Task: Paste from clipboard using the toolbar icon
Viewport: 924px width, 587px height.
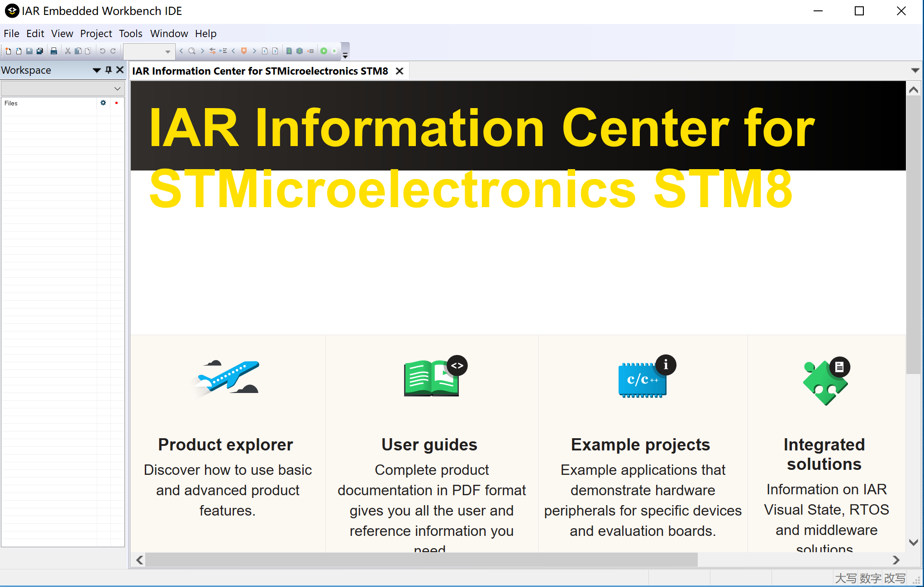Action: pyautogui.click(x=88, y=51)
